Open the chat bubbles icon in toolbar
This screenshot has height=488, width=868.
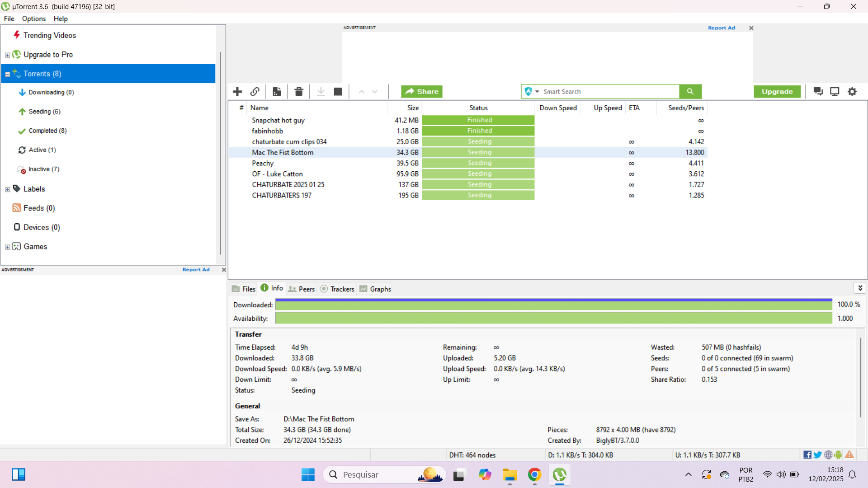pyautogui.click(x=818, y=92)
